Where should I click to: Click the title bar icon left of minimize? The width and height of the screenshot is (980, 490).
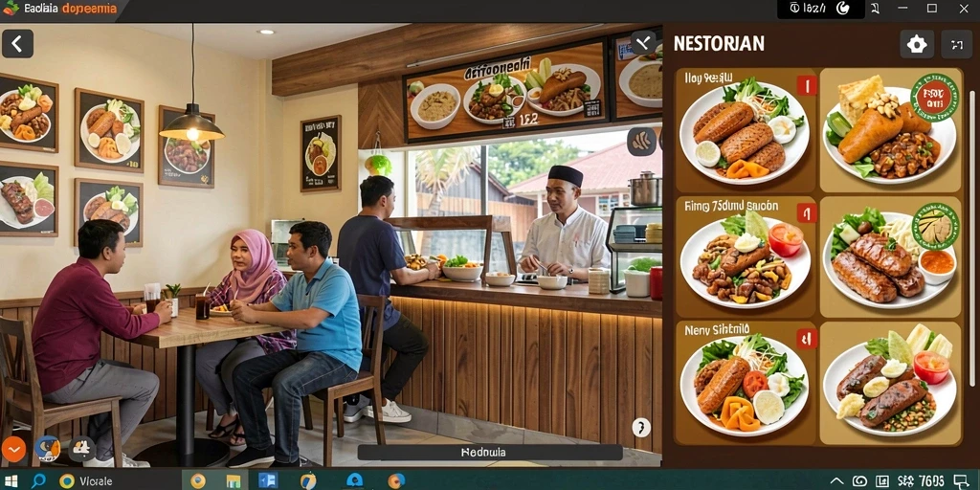875,8
